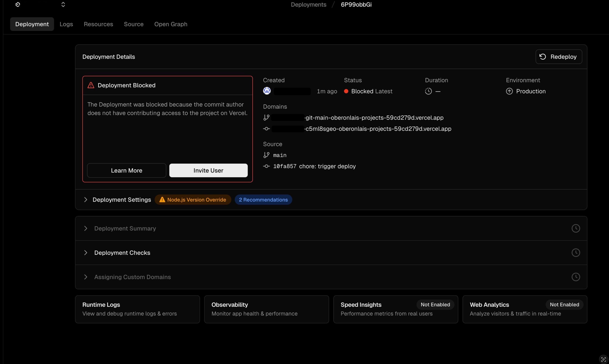Image resolution: width=609 pixels, height=364 pixels.
Task: Click the project logo icon at top left
Action: (x=18, y=4)
